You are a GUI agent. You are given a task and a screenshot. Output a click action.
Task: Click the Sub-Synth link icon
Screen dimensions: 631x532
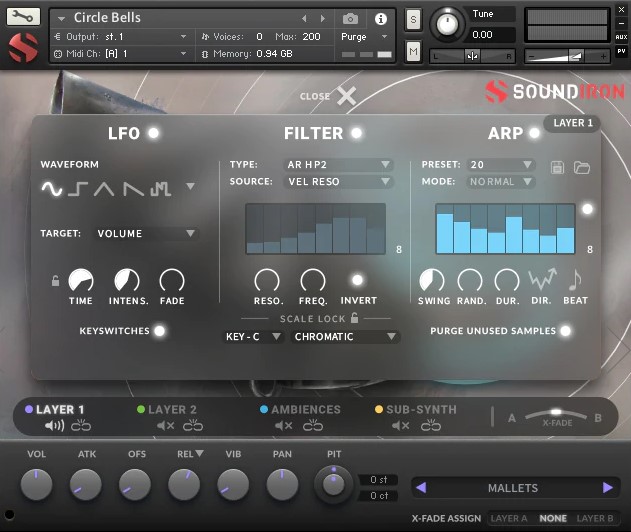431,425
